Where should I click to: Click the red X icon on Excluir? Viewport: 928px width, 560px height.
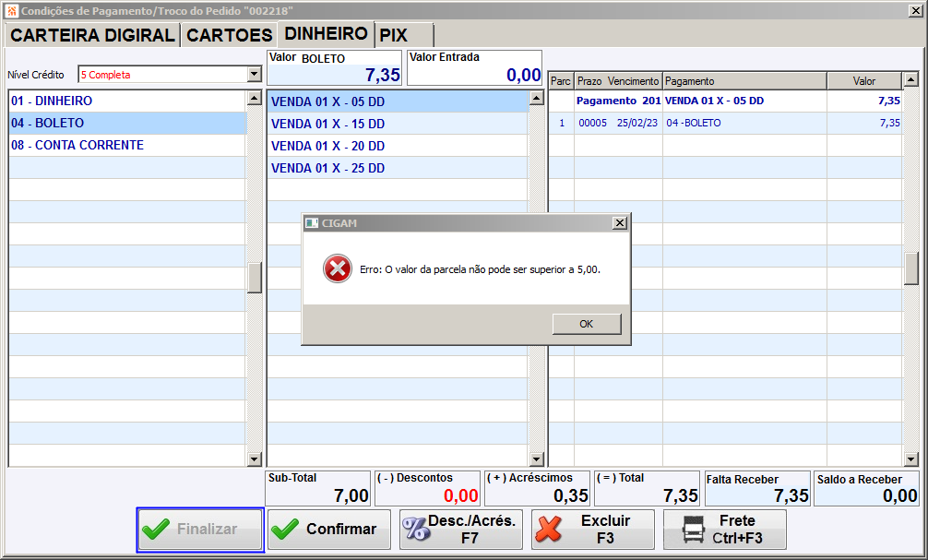click(548, 529)
